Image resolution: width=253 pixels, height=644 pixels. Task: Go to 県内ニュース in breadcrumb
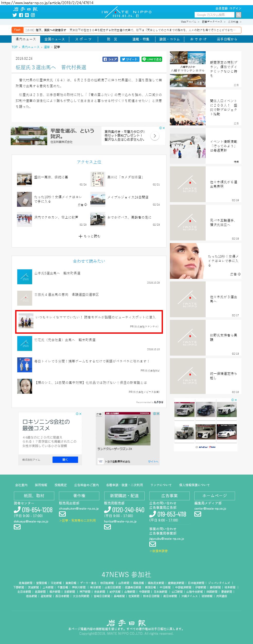coord(31,47)
